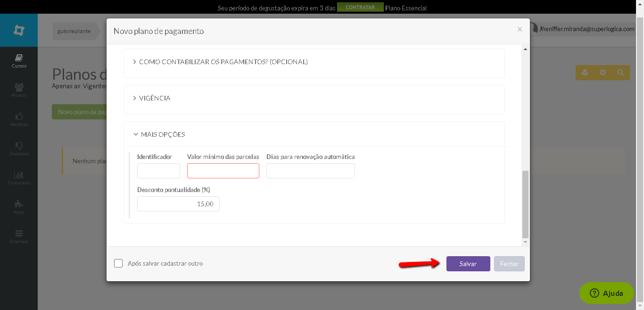Open the Financeiro sidebar section
Screen dimensions: 644x310
19,178
